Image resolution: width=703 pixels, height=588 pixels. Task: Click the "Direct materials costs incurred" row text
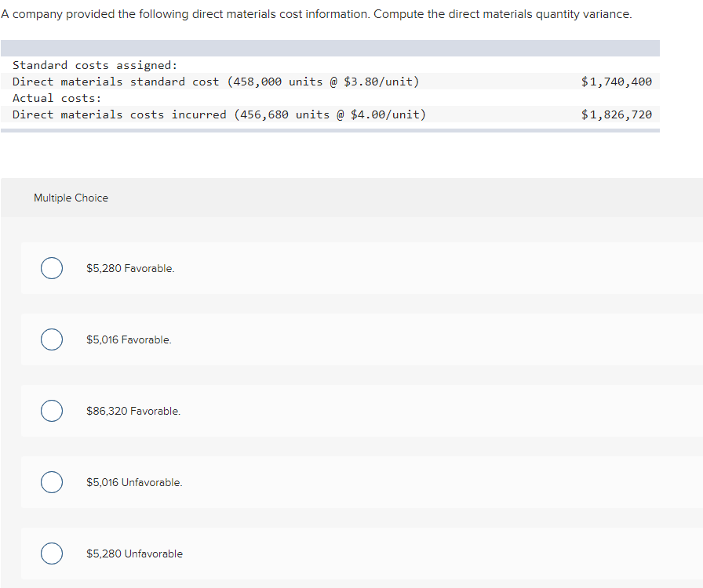219,114
